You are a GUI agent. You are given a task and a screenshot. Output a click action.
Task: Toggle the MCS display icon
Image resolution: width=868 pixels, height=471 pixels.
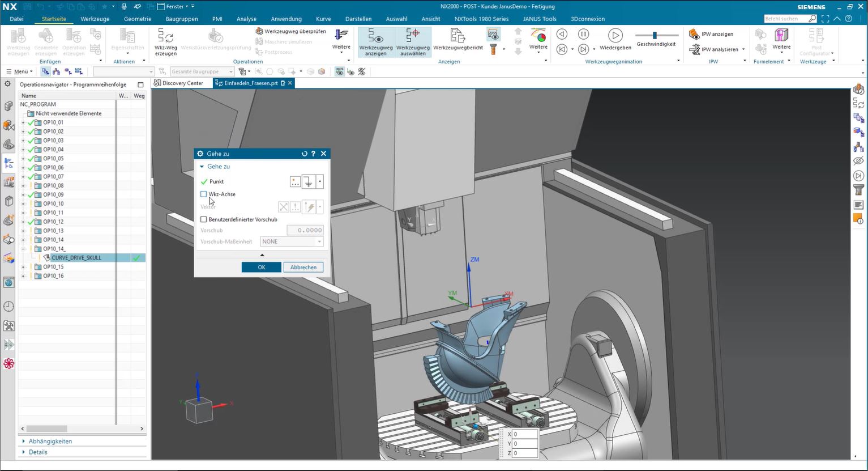[x=340, y=71]
